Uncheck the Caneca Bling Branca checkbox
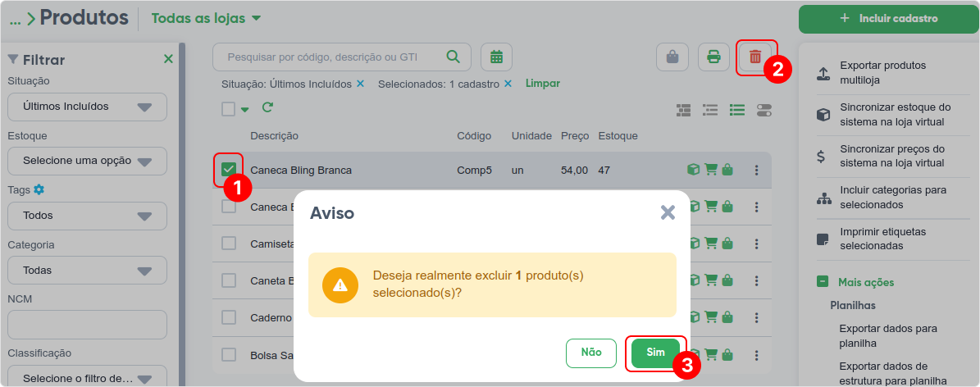 click(x=229, y=170)
